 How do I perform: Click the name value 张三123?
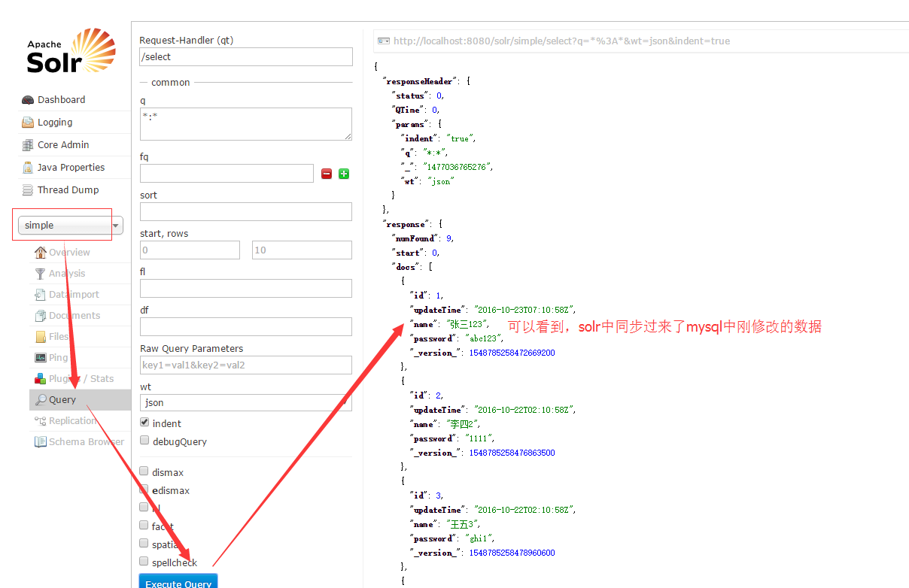[468, 324]
